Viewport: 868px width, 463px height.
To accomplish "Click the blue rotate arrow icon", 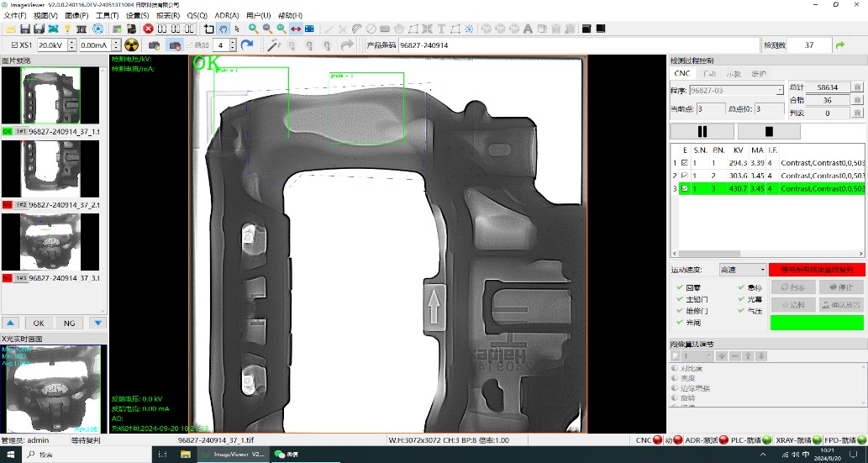I will pyautogui.click(x=246, y=45).
